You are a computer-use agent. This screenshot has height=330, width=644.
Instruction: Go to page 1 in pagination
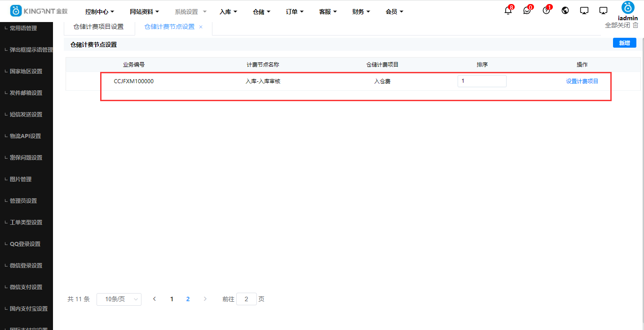click(172, 299)
